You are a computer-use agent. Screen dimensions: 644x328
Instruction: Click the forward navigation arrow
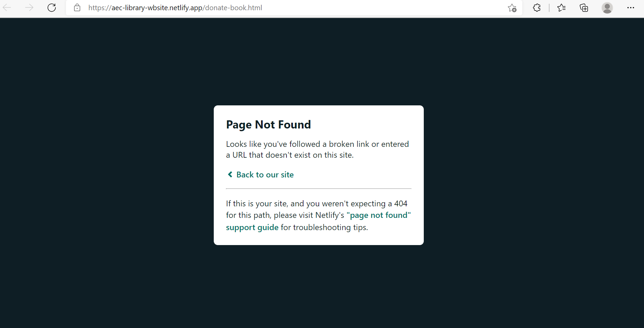29,7
